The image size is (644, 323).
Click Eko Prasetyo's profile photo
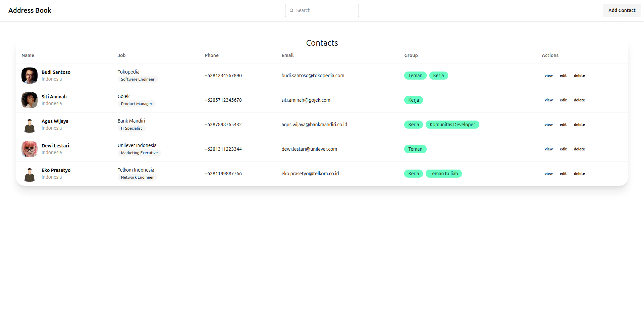(x=30, y=173)
